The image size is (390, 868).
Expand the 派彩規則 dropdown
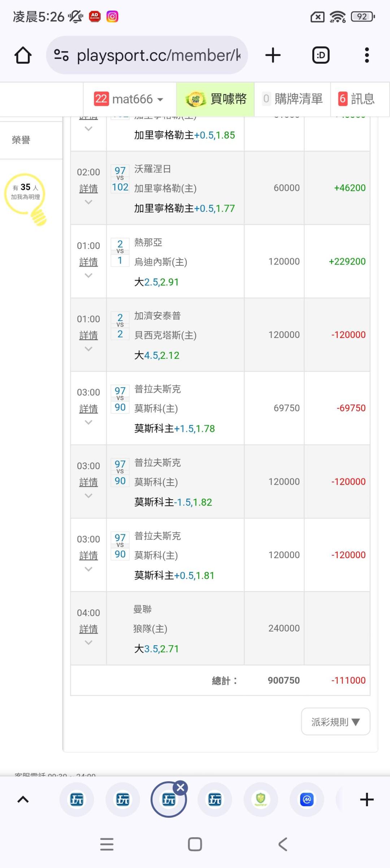pyautogui.click(x=335, y=722)
